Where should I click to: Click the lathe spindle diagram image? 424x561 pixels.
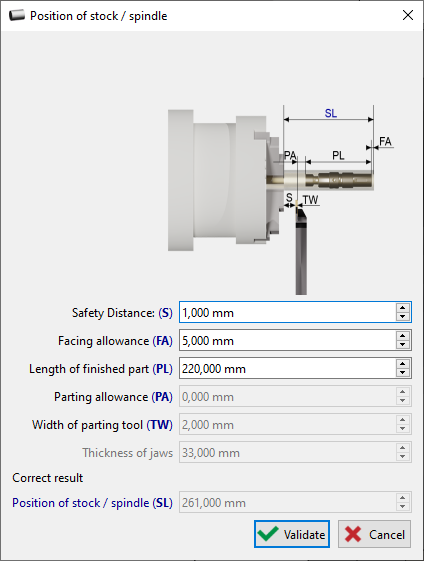(x=281, y=200)
